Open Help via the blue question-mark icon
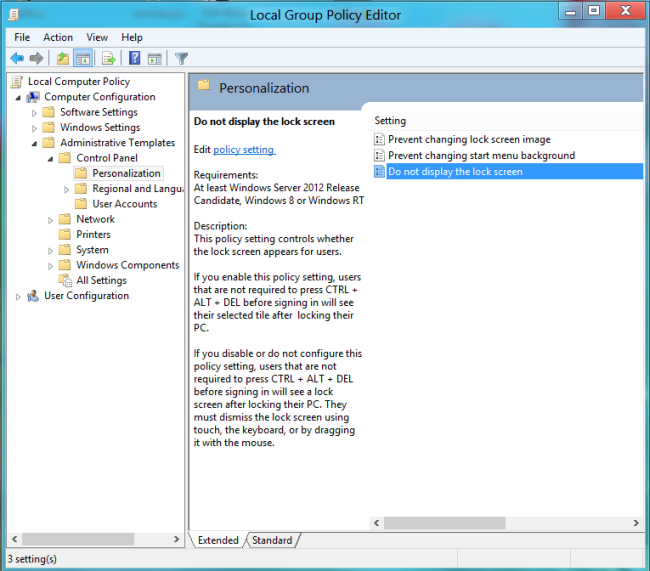The height and width of the screenshot is (571, 650). click(x=134, y=58)
